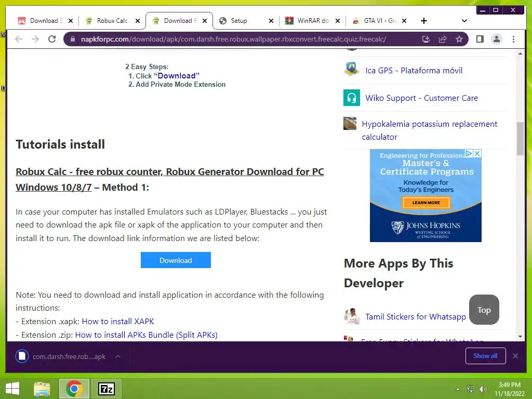Open the Windows Start menu
Image resolution: width=532 pixels, height=399 pixels.
coord(12,389)
